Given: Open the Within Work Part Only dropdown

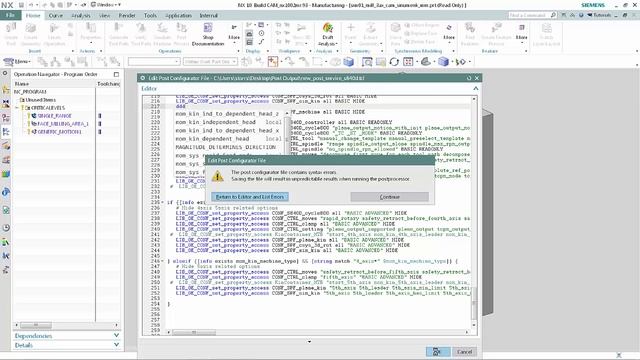Looking at the screenshot, I should click(x=210, y=62).
